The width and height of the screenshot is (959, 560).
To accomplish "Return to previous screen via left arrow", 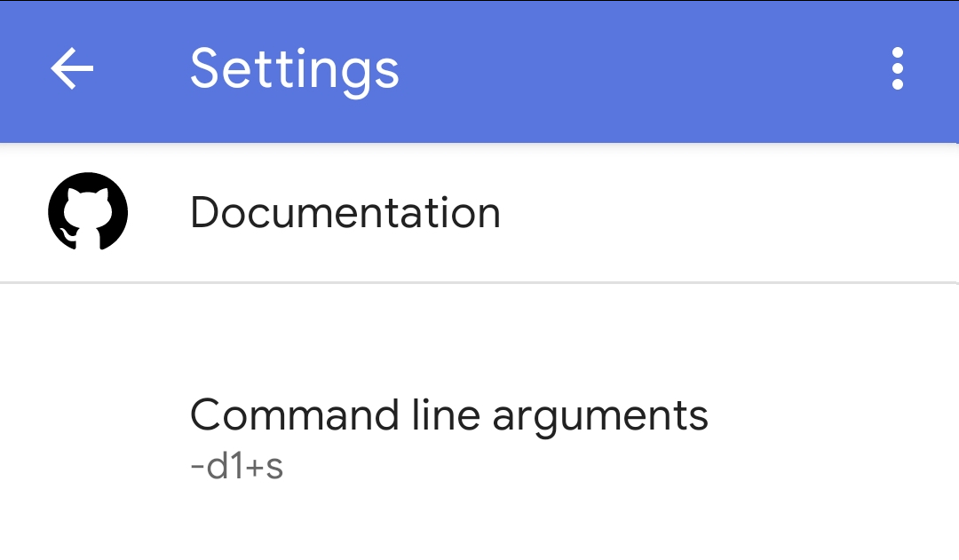I will (x=72, y=69).
